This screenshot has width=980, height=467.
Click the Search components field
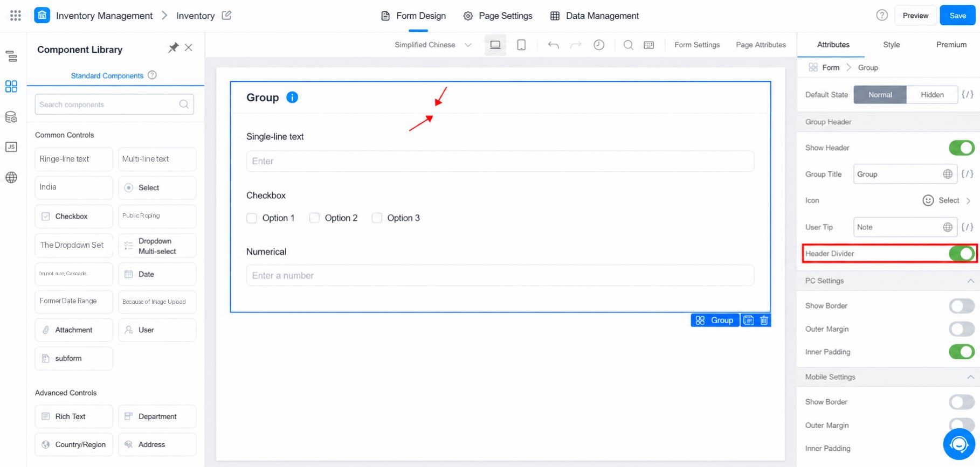(114, 104)
